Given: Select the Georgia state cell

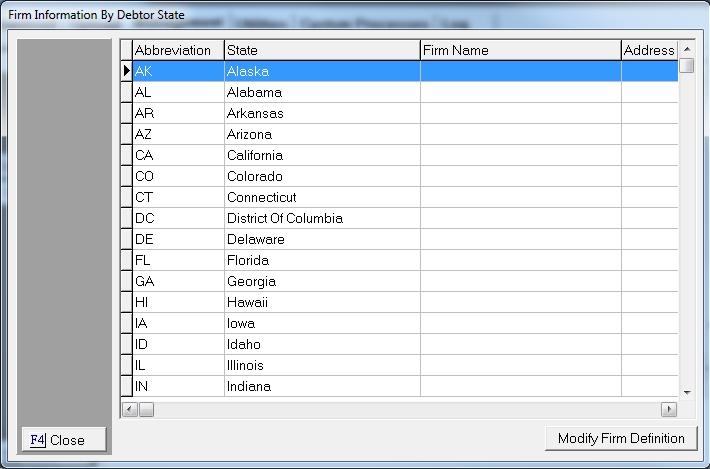Looking at the screenshot, I should (x=321, y=281).
